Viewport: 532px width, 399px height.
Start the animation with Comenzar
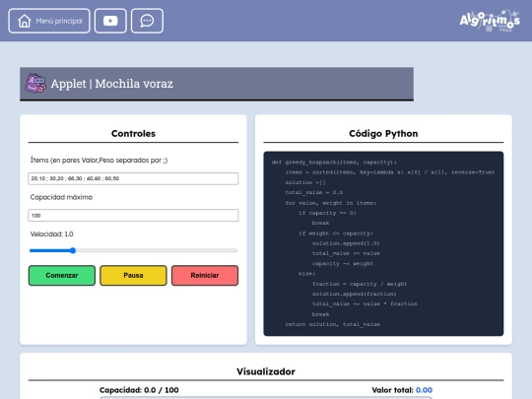coord(62,276)
